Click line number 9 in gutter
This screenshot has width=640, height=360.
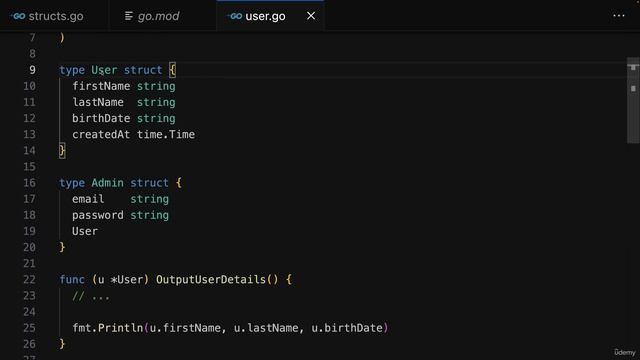tap(32, 70)
